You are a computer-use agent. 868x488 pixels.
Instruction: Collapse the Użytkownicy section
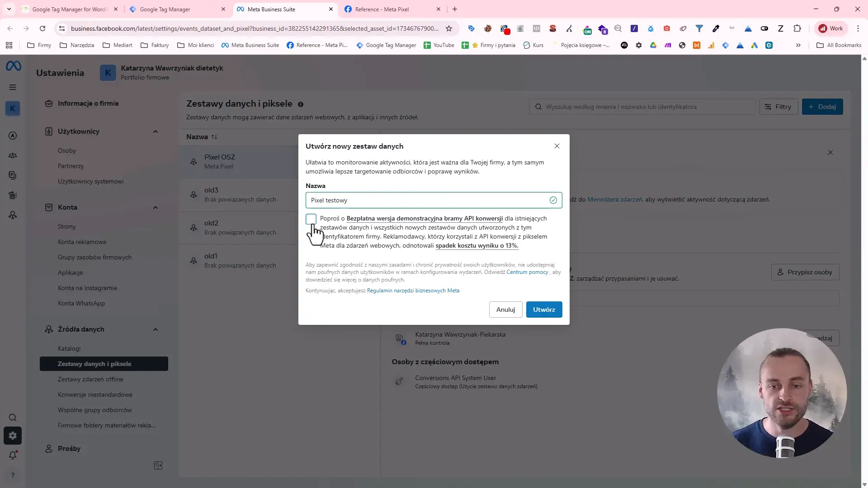[x=156, y=131]
